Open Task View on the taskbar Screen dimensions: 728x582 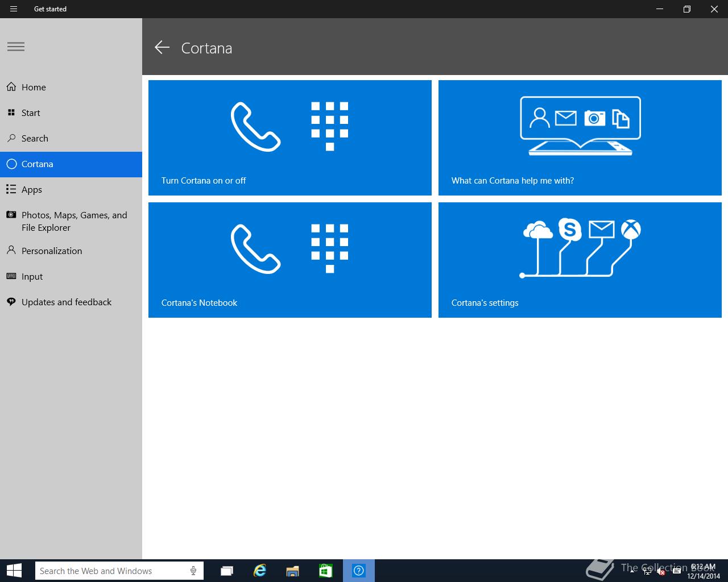pyautogui.click(x=227, y=571)
